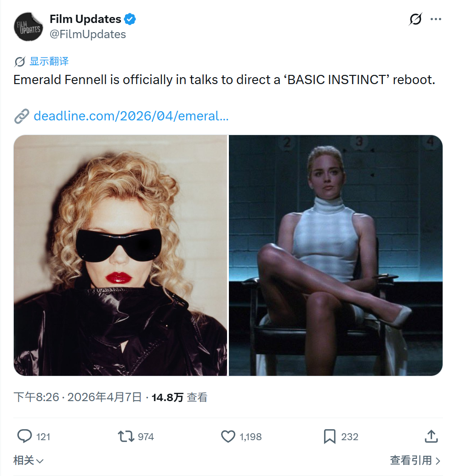This screenshot has height=476, width=455.
Task: Click 显示翻译 to show translation
Action: coord(49,61)
